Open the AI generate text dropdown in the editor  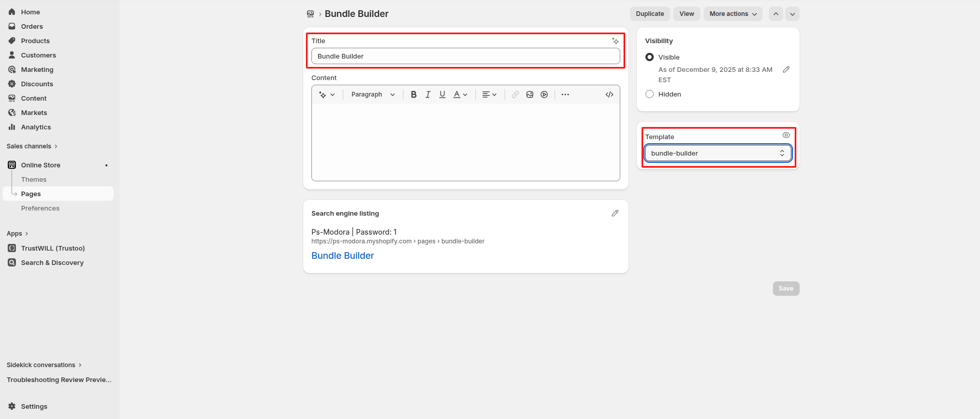coord(327,94)
